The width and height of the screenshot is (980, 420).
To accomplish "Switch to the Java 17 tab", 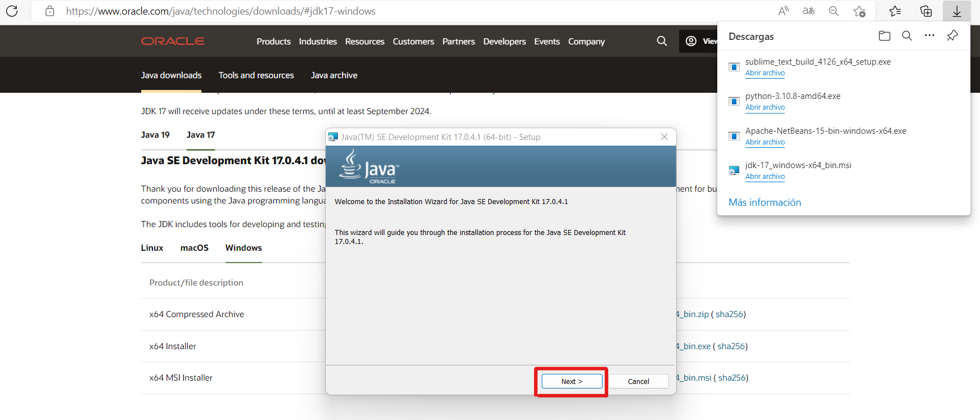I will tap(201, 135).
